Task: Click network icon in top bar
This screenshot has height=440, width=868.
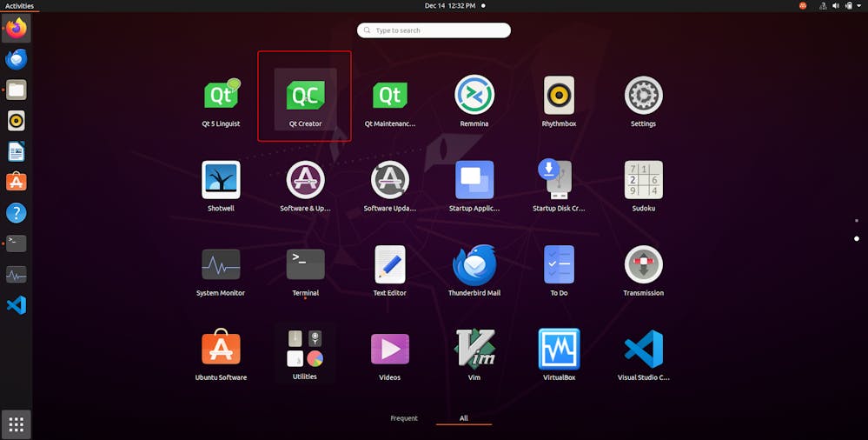Action: pyautogui.click(x=823, y=5)
